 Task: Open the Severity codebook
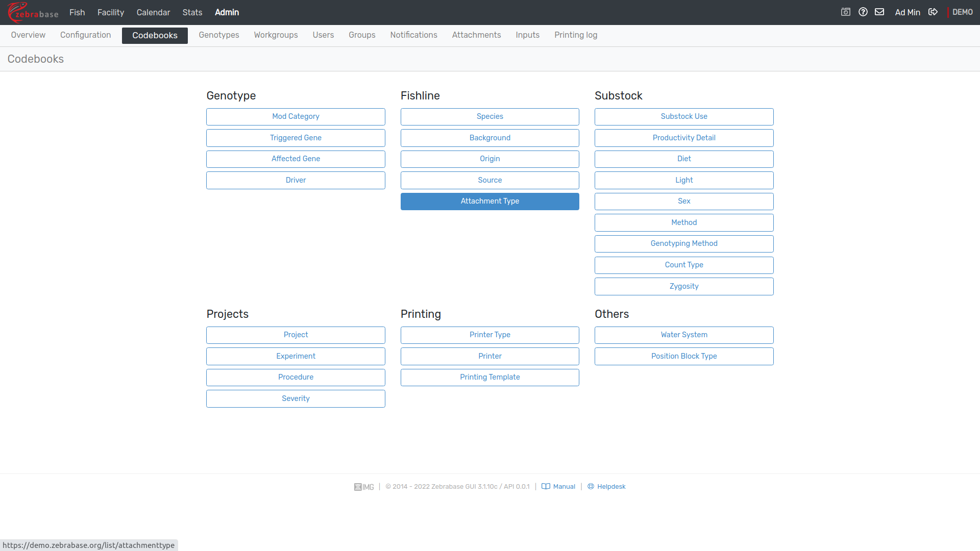(x=296, y=399)
